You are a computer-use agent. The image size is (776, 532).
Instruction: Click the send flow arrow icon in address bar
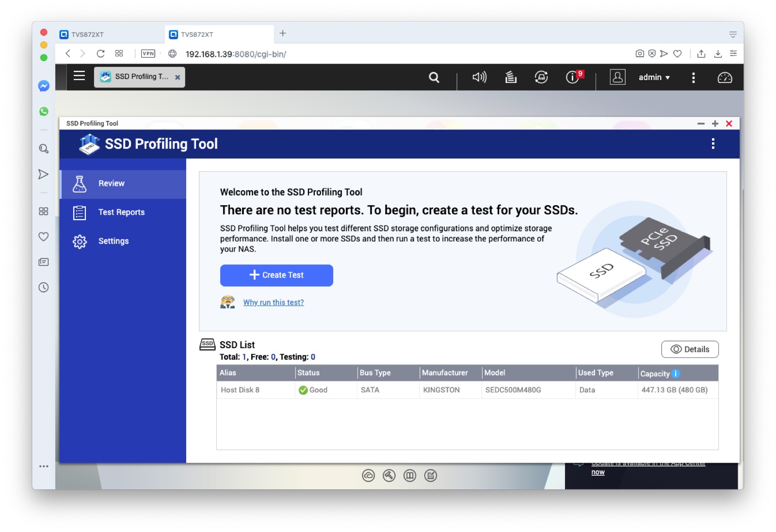click(x=664, y=54)
